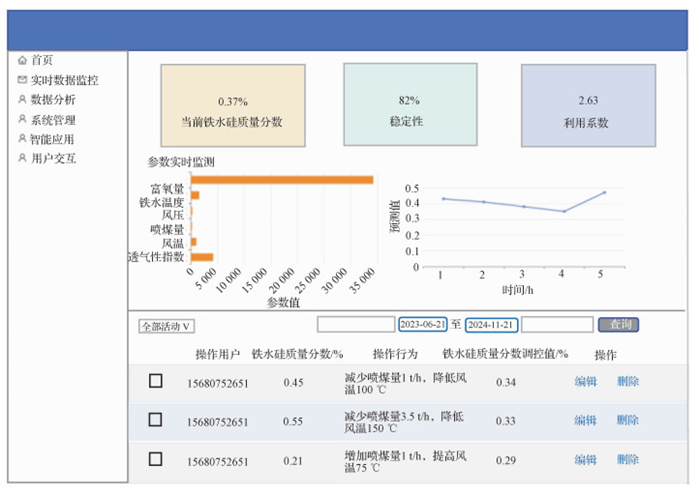The height and width of the screenshot is (495, 700).
Task: Open the start date picker 2023-06-21
Action: pyautogui.click(x=422, y=325)
